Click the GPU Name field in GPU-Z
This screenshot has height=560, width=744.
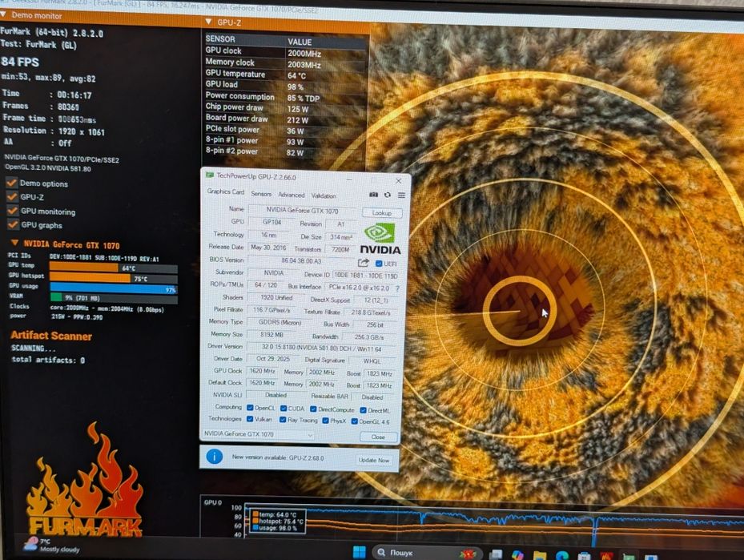(302, 210)
